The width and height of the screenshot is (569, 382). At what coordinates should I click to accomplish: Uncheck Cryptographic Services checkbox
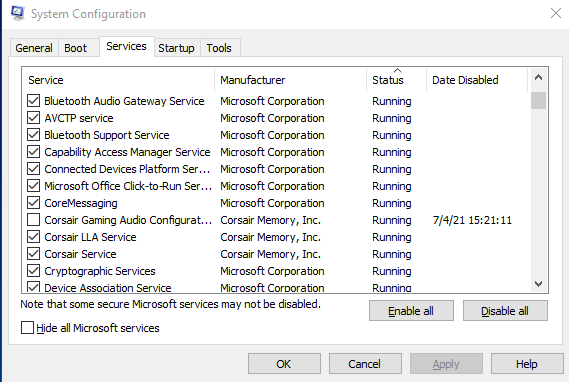click(x=33, y=271)
